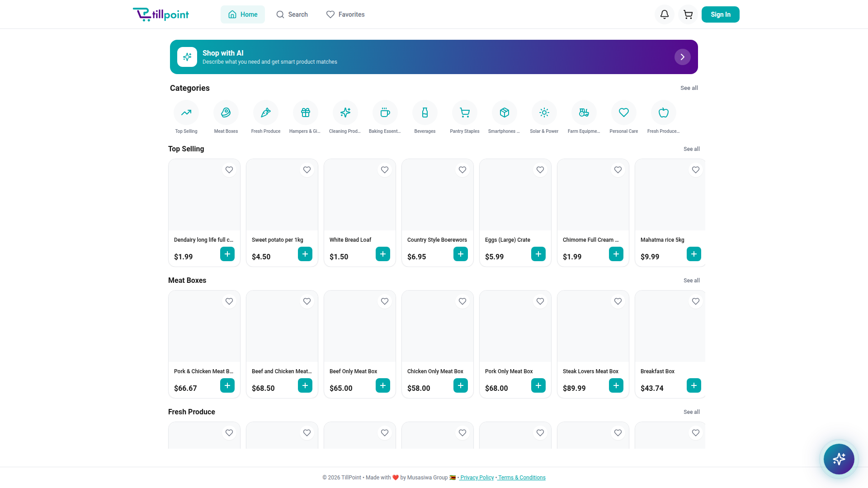Add White Bread Loaf to cart
The width and height of the screenshot is (868, 488).
pos(383,254)
